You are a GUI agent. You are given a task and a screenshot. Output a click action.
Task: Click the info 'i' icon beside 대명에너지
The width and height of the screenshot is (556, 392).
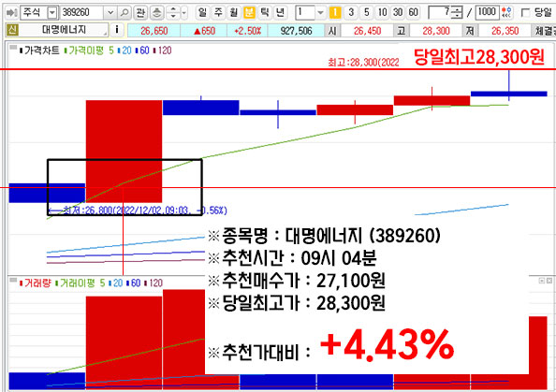[117, 30]
